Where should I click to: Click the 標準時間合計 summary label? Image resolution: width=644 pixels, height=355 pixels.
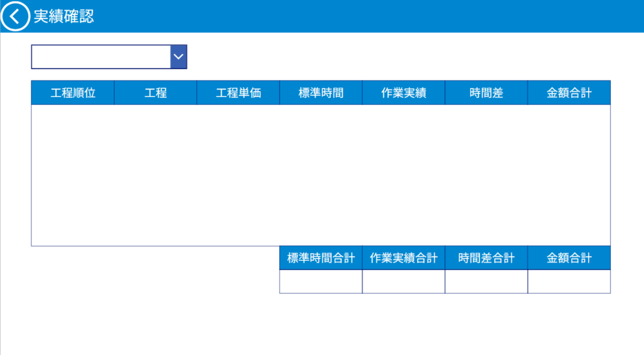coord(321,258)
